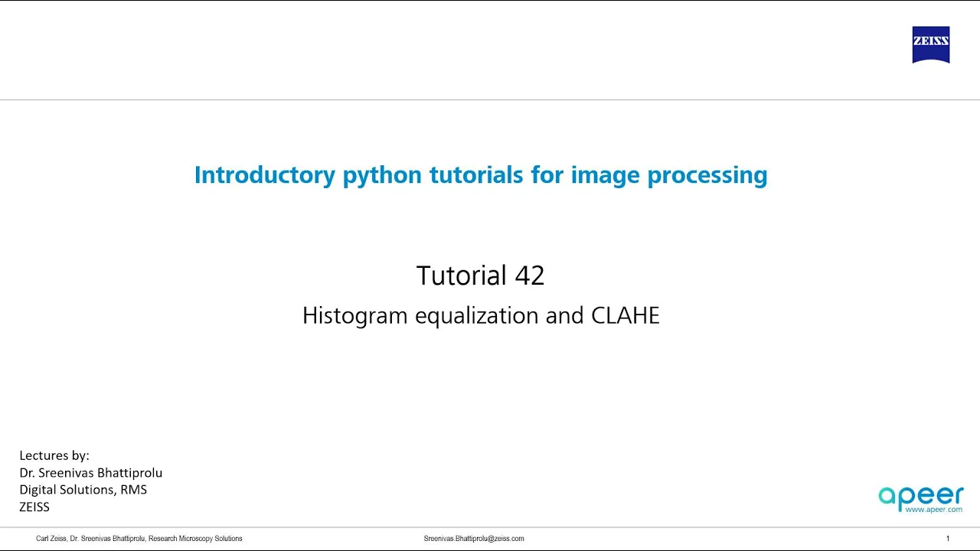980x551 pixels.
Task: Click the 'Tutorial 42' title text
Action: [480, 275]
